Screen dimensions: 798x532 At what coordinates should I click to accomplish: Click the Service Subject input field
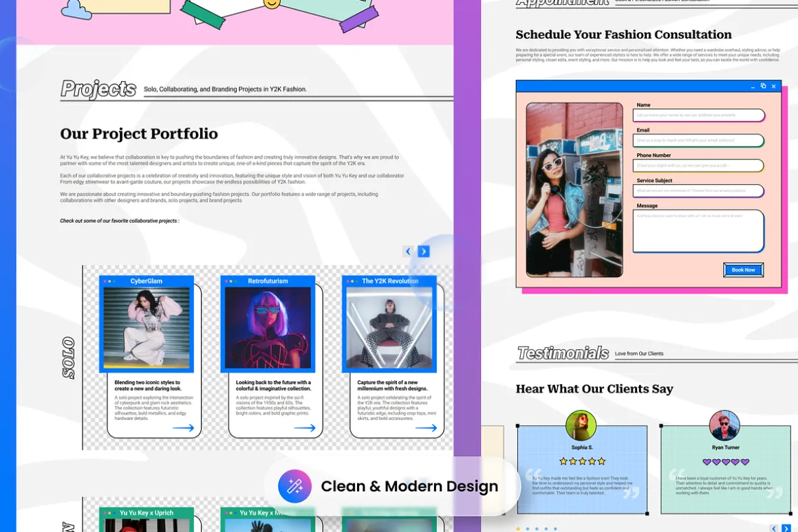tap(698, 190)
